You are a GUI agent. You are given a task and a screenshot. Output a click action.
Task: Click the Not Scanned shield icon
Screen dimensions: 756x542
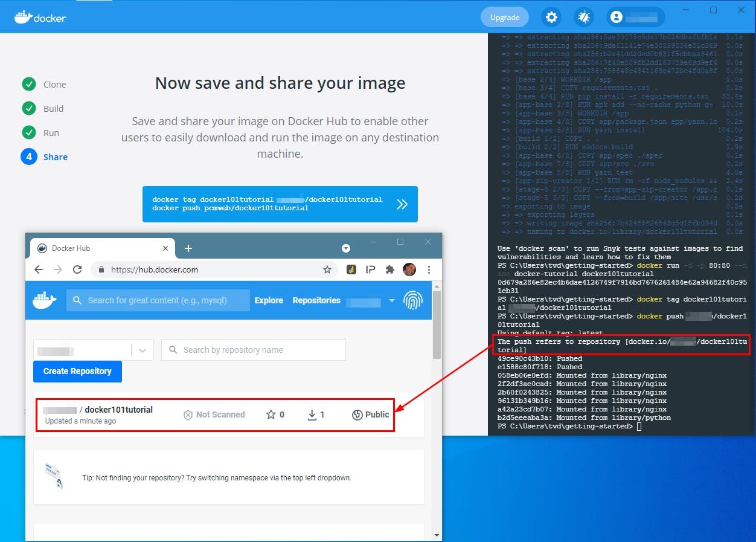coord(188,415)
